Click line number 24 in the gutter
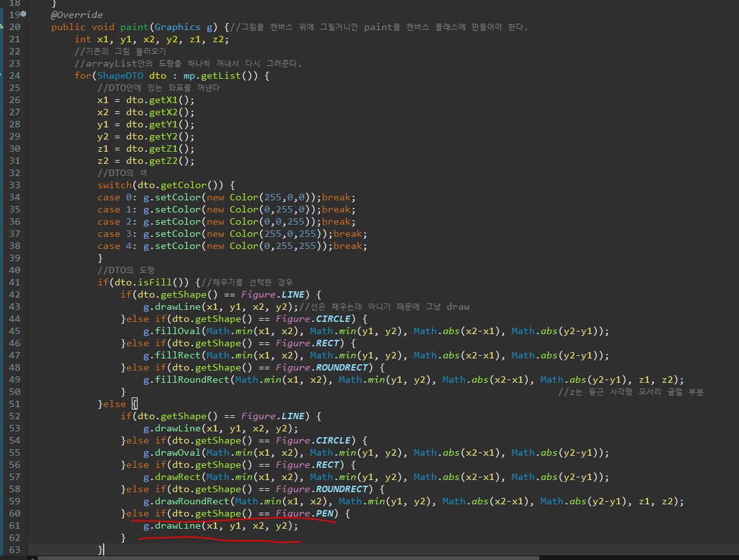The height and width of the screenshot is (560, 739). coord(15,76)
